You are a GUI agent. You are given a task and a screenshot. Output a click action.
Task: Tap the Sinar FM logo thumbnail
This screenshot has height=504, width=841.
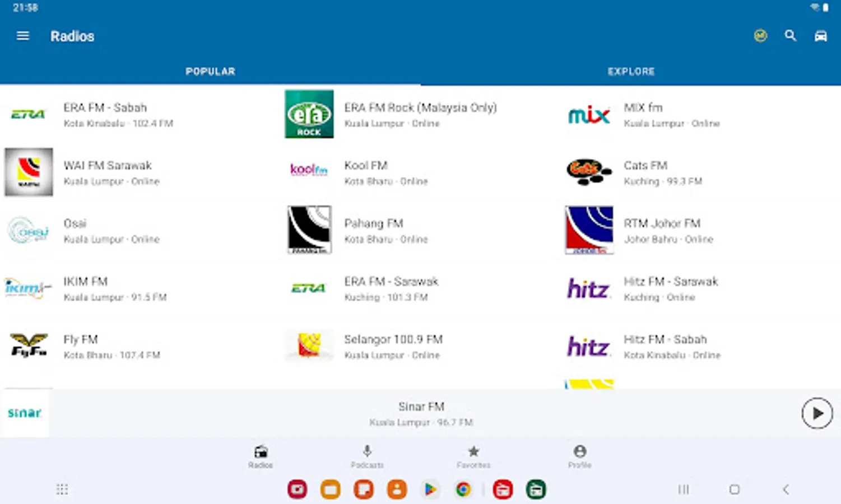[25, 413]
